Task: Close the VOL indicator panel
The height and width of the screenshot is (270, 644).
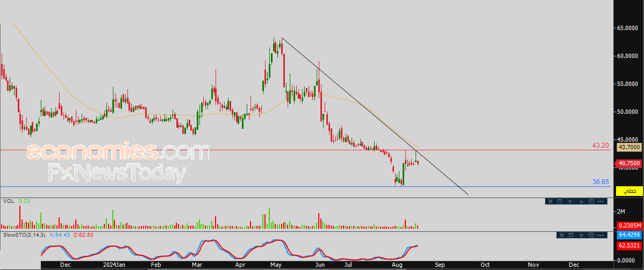Action: coord(550,201)
